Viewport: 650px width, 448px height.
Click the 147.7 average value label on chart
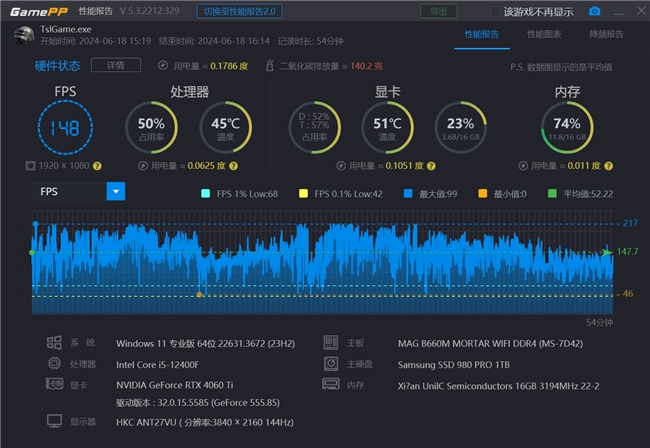(x=628, y=252)
